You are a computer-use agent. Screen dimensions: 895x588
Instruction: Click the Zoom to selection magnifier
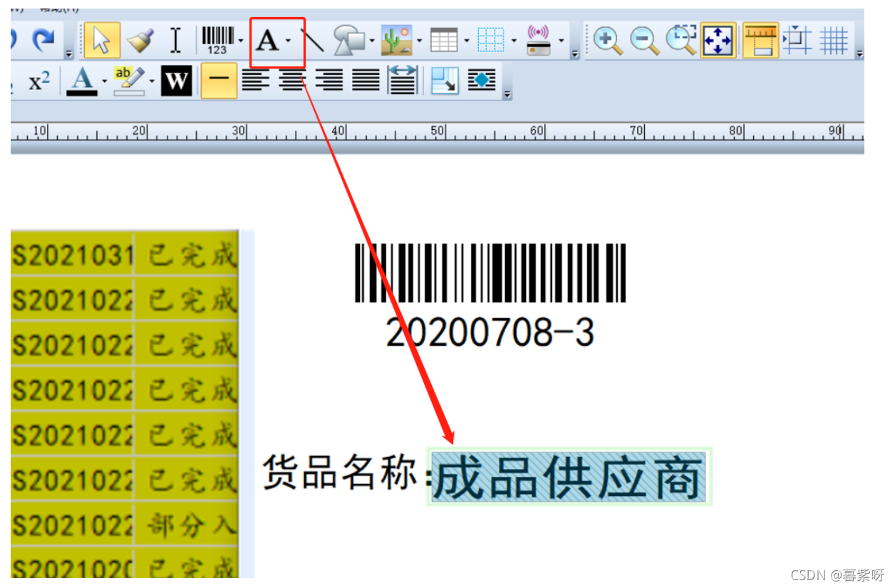coord(681,40)
